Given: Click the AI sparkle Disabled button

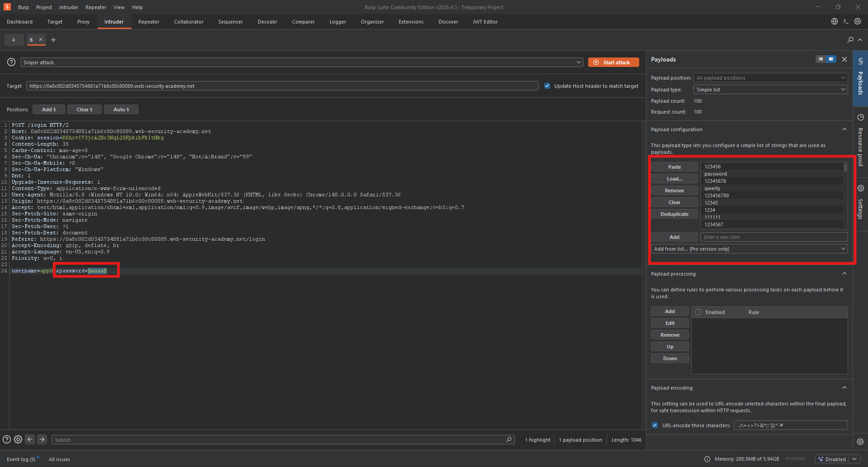Looking at the screenshot, I should tap(832, 459).
